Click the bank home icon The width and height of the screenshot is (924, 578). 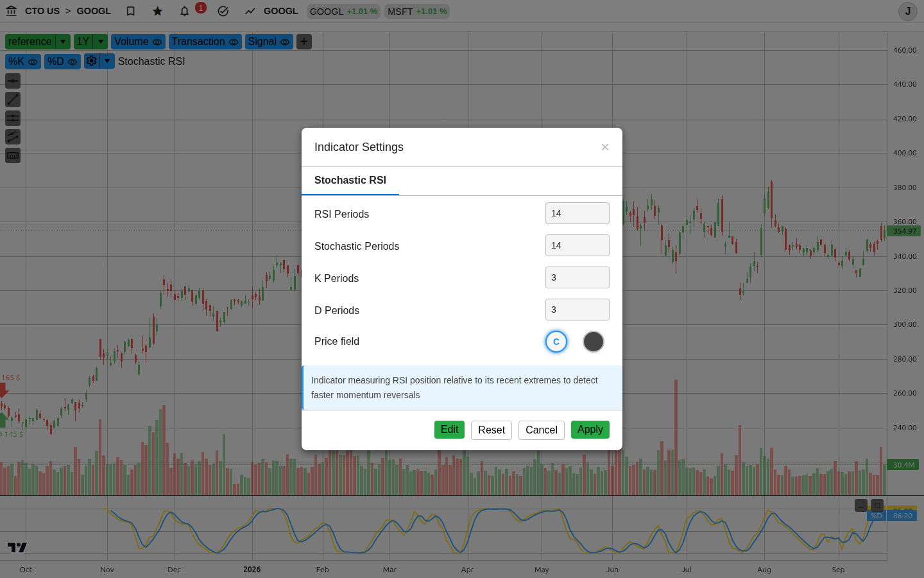pyautogui.click(x=12, y=11)
